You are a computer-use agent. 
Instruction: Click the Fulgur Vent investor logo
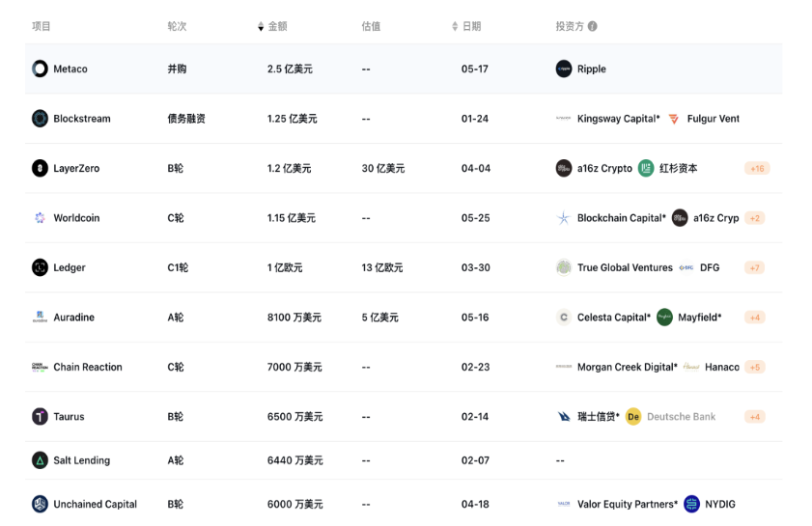coord(674,119)
